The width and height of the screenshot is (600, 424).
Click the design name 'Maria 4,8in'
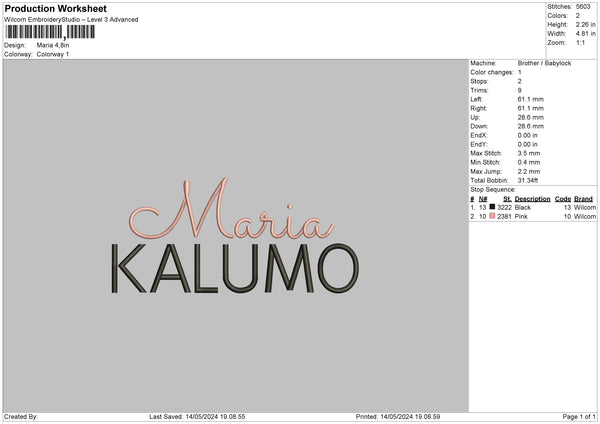[x=53, y=45]
